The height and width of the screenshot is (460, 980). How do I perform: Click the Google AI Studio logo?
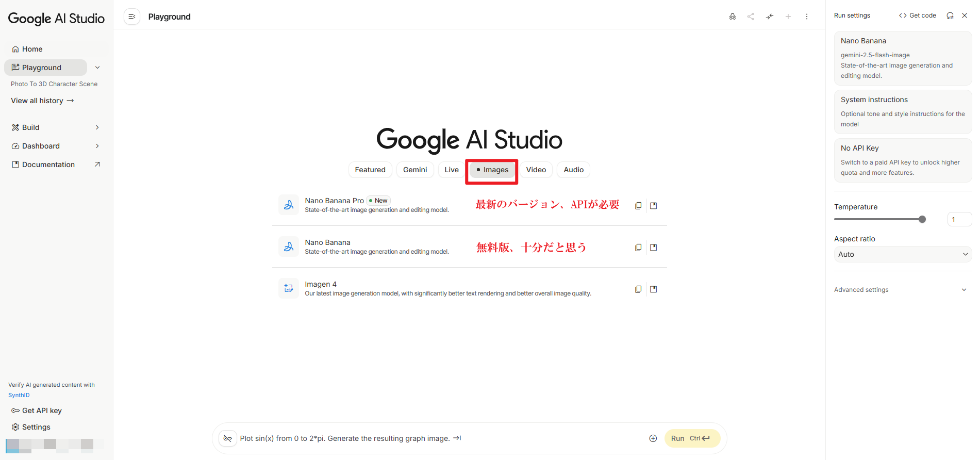pos(56,19)
